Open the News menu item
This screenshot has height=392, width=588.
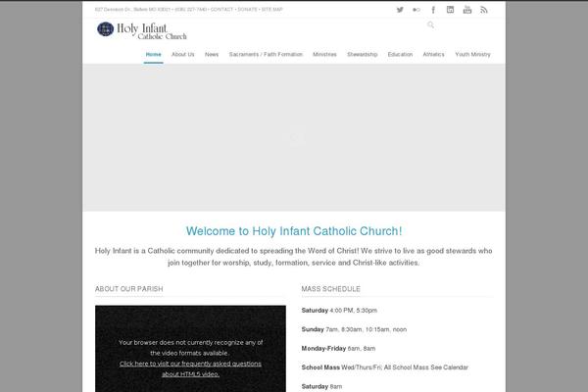[x=212, y=55]
